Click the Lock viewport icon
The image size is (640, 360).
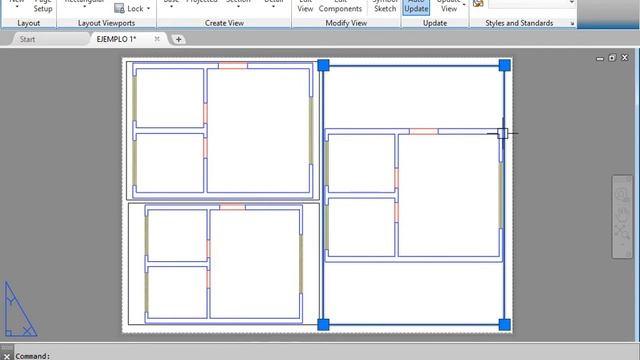[x=119, y=8]
